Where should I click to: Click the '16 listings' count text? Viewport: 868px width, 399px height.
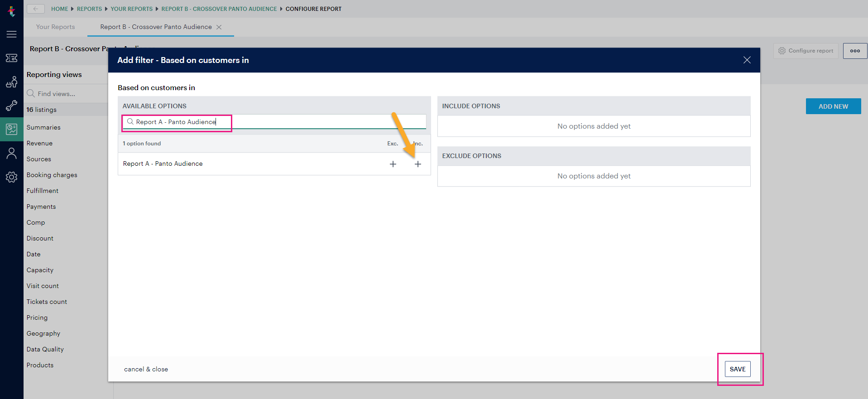point(41,110)
